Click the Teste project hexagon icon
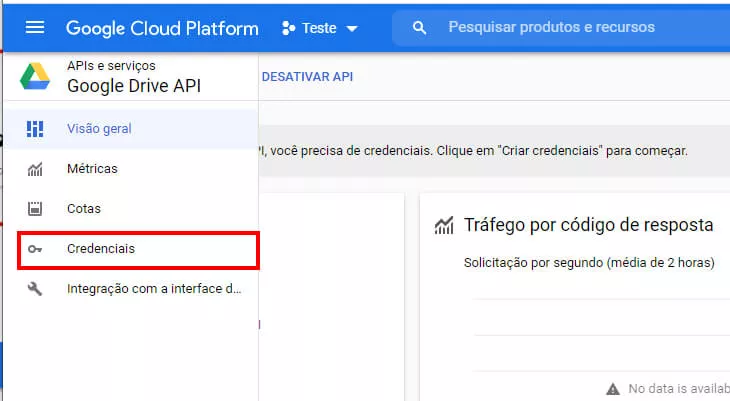The width and height of the screenshot is (730, 401). 288,28
